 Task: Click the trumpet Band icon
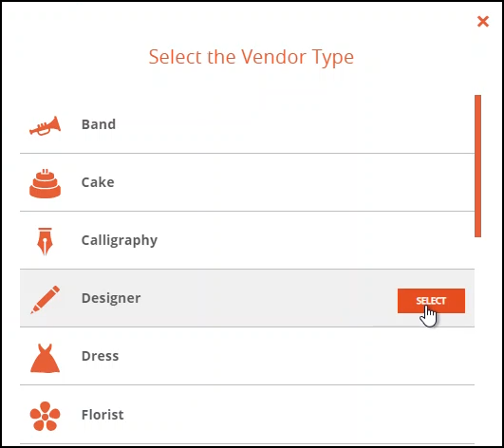click(45, 126)
